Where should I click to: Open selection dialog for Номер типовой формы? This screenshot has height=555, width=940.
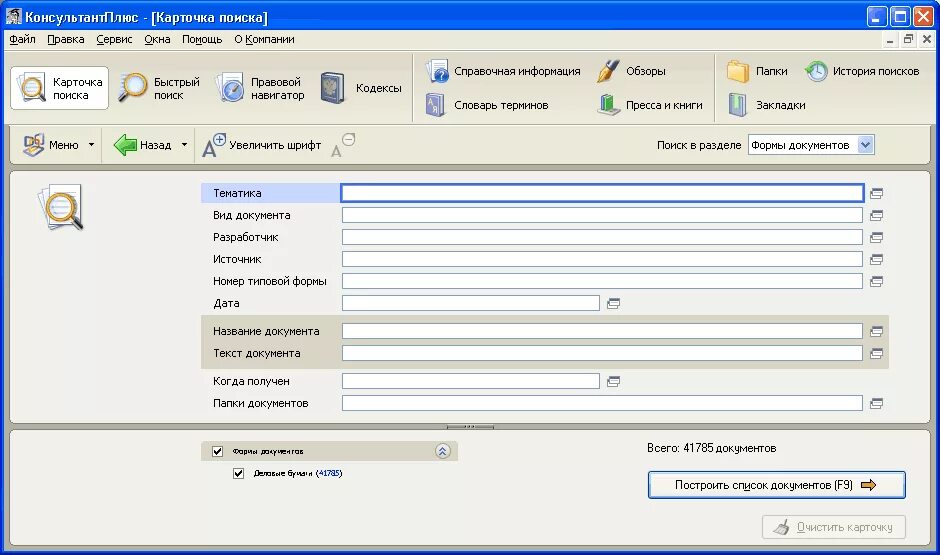pyautogui.click(x=876, y=281)
